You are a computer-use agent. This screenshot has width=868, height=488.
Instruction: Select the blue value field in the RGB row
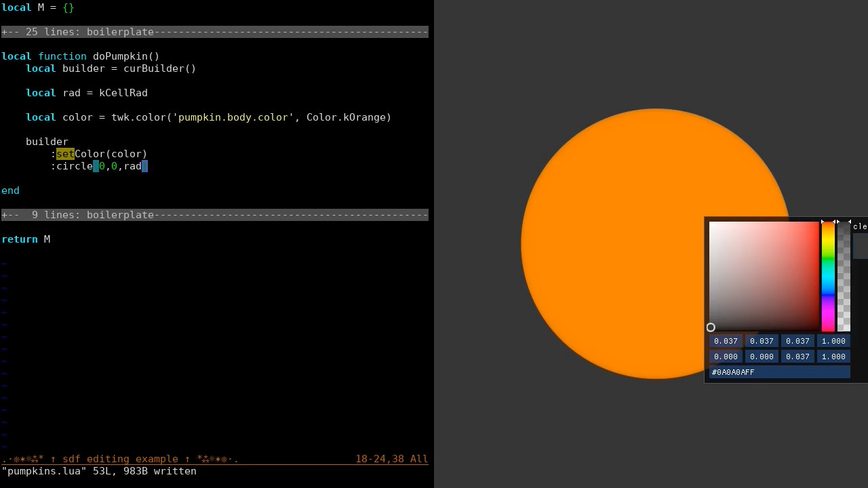[797, 341]
